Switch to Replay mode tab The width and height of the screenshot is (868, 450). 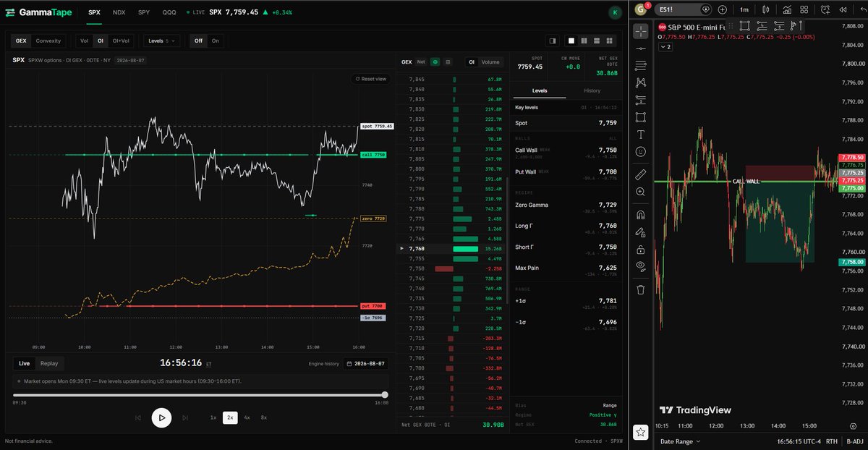pyautogui.click(x=49, y=363)
